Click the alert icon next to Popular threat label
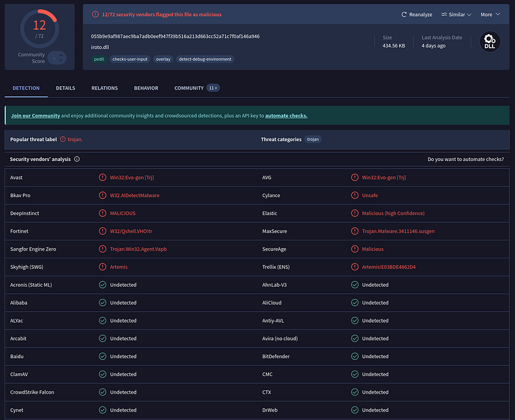Image resolution: width=515 pixels, height=420 pixels. [62, 139]
